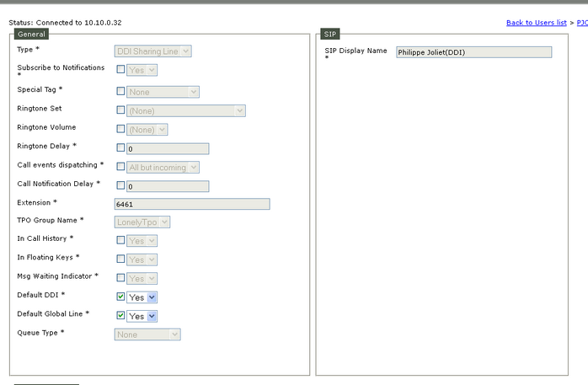Uncheck the Default Global Line checkbox

click(120, 315)
